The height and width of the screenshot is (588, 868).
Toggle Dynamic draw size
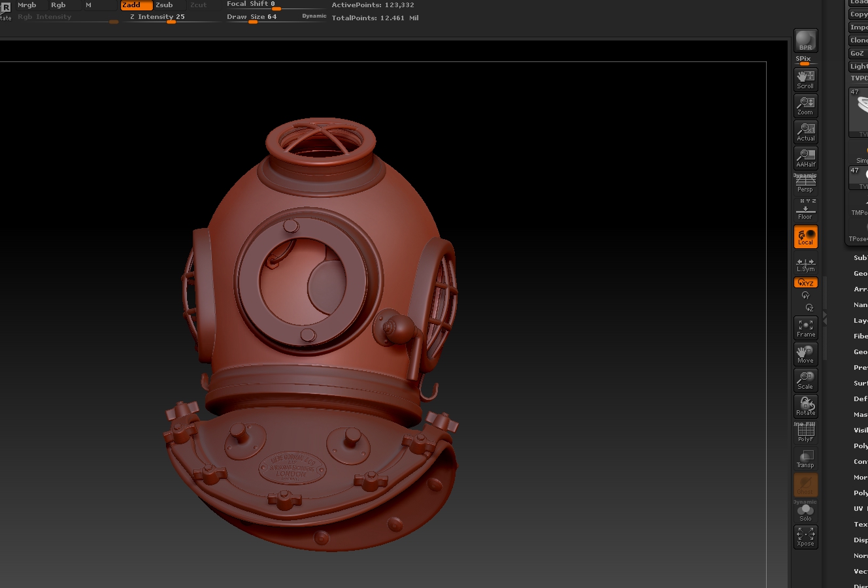point(314,16)
